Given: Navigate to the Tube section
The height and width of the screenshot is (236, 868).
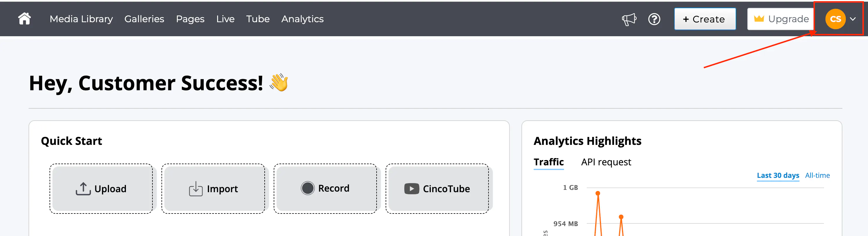Looking at the screenshot, I should [258, 19].
